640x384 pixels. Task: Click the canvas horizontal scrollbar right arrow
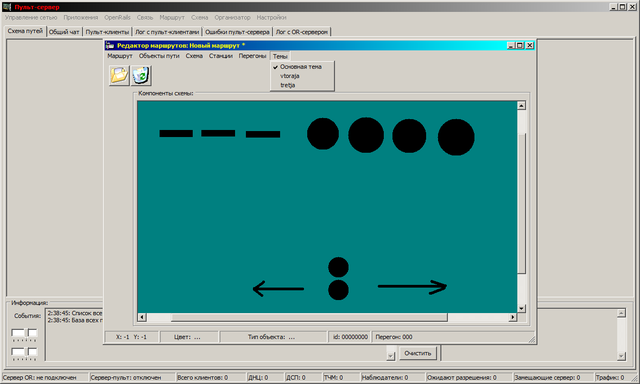(x=513, y=317)
